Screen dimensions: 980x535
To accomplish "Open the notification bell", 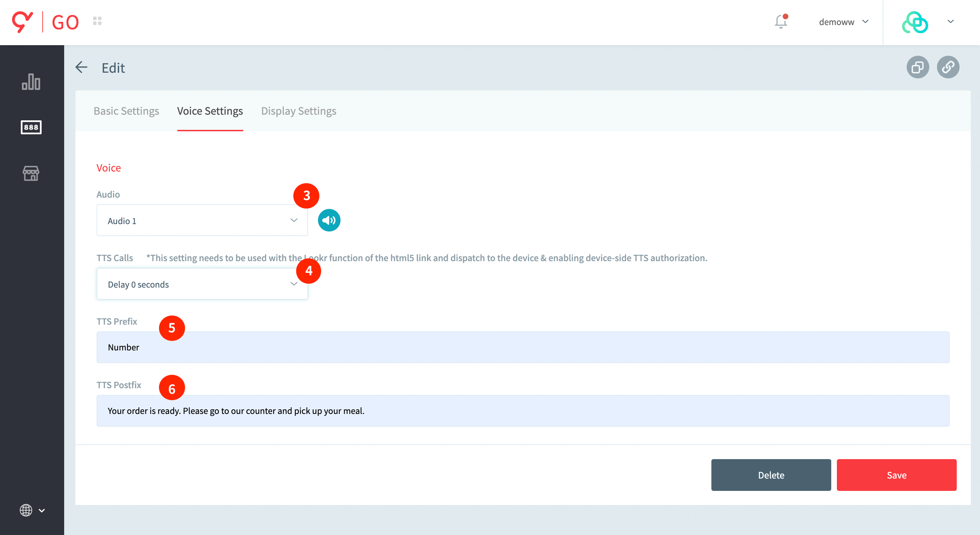I will (781, 22).
